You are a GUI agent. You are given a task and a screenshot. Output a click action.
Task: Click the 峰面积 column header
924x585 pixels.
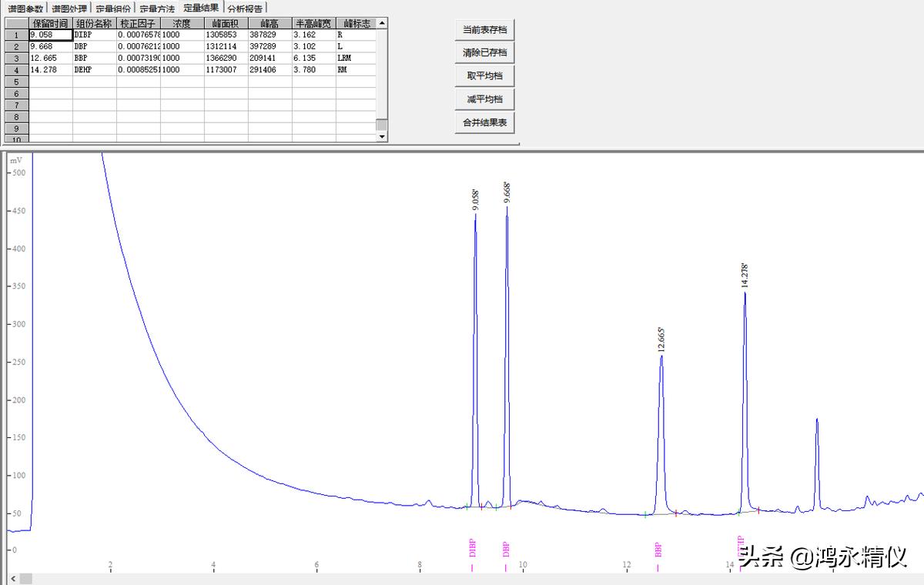(226, 24)
